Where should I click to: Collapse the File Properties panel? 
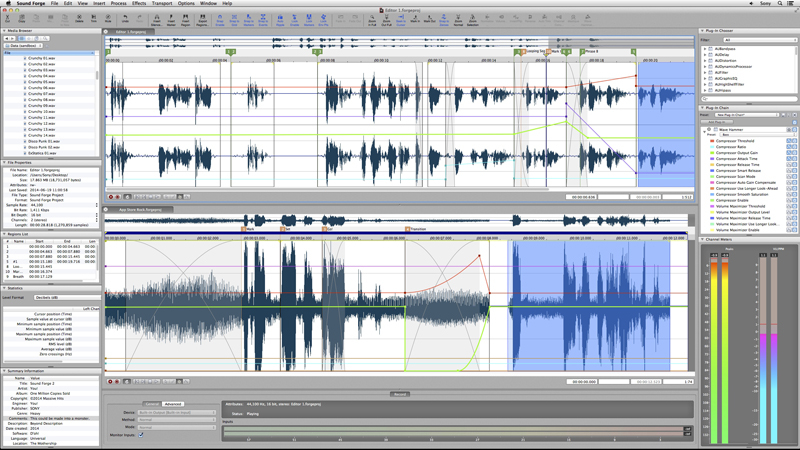(5, 162)
